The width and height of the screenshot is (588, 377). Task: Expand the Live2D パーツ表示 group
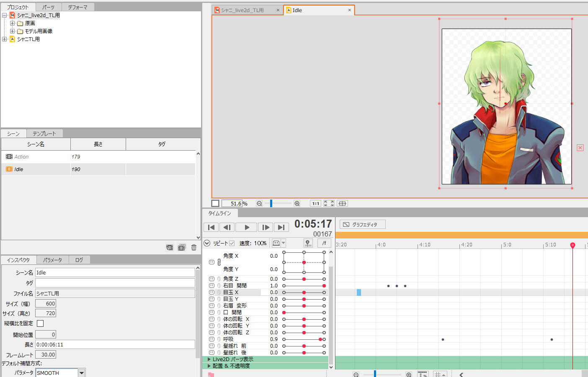tap(209, 359)
